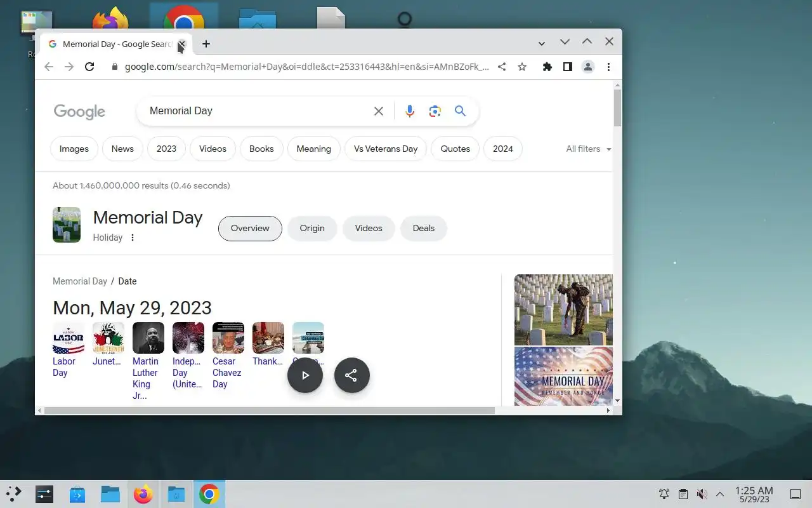
Task: Open the Chrome extensions puzzle icon
Action: click(x=547, y=67)
